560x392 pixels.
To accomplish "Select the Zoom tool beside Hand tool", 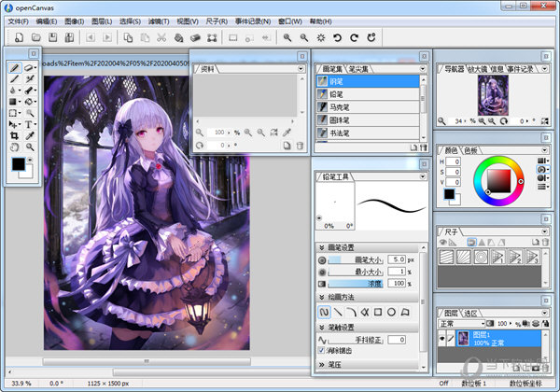I will click(x=30, y=147).
